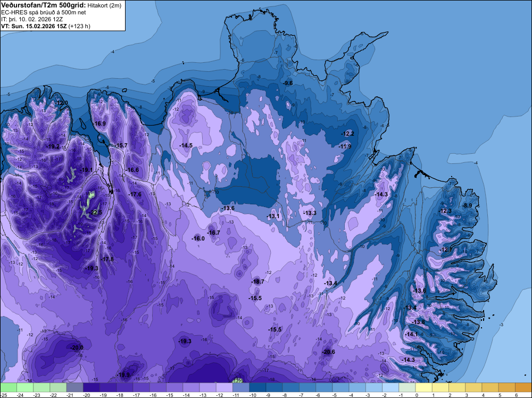Click the -12.0 temperature reading
This screenshot has height=398, width=532.
point(61,103)
